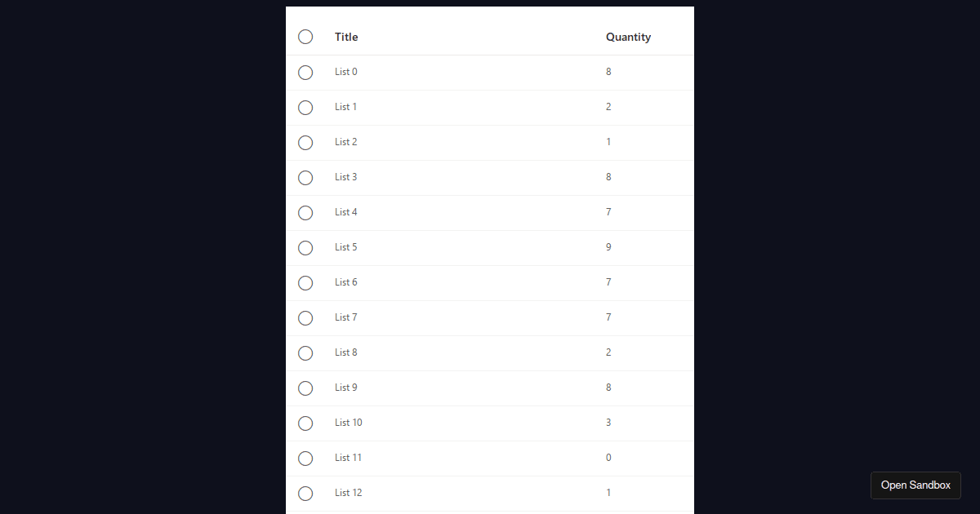Viewport: 980px width, 514px height.
Task: Open the List 10 item link
Action: tap(348, 423)
